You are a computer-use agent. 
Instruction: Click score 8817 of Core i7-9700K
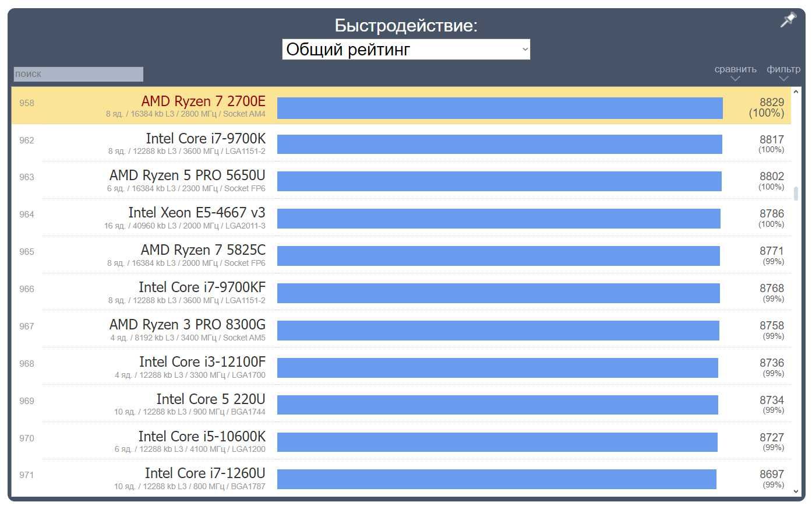click(x=772, y=139)
